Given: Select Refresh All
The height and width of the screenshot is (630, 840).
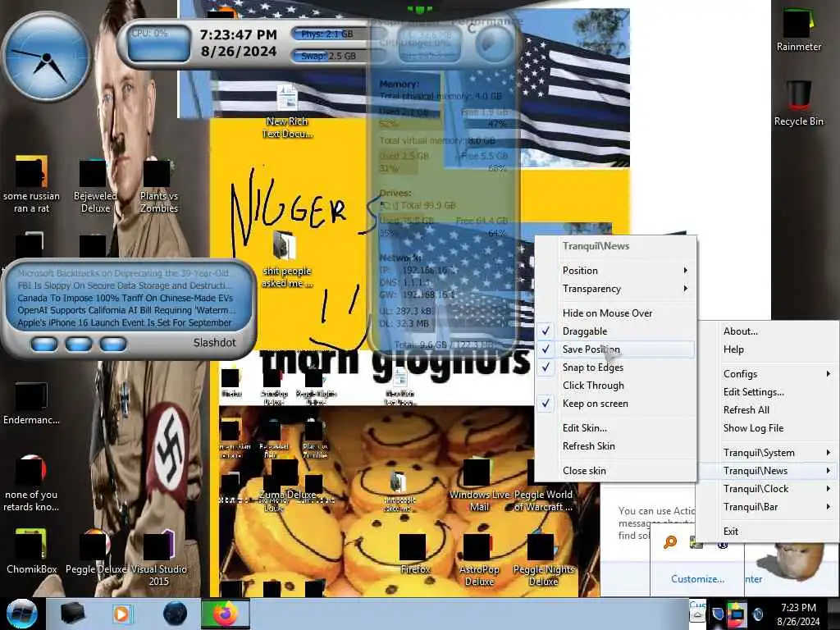Looking at the screenshot, I should coord(769,410).
